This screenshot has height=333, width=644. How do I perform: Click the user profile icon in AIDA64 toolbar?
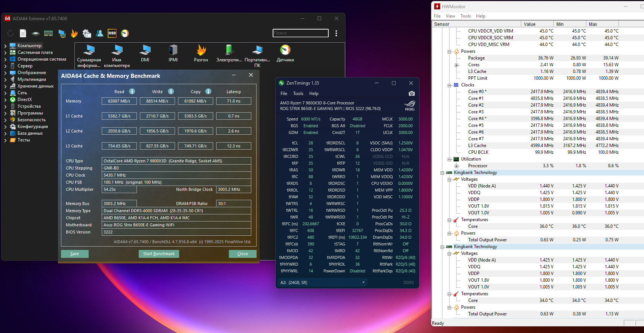[x=99, y=33]
